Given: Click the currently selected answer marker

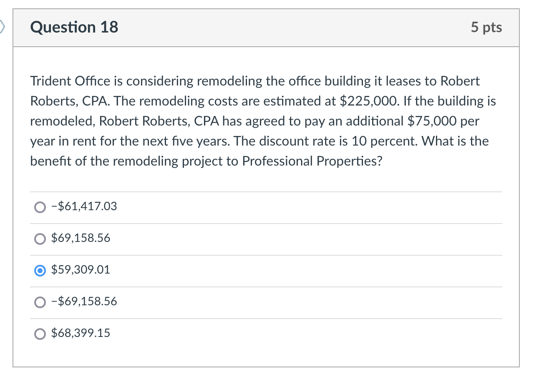Looking at the screenshot, I should point(40,271).
